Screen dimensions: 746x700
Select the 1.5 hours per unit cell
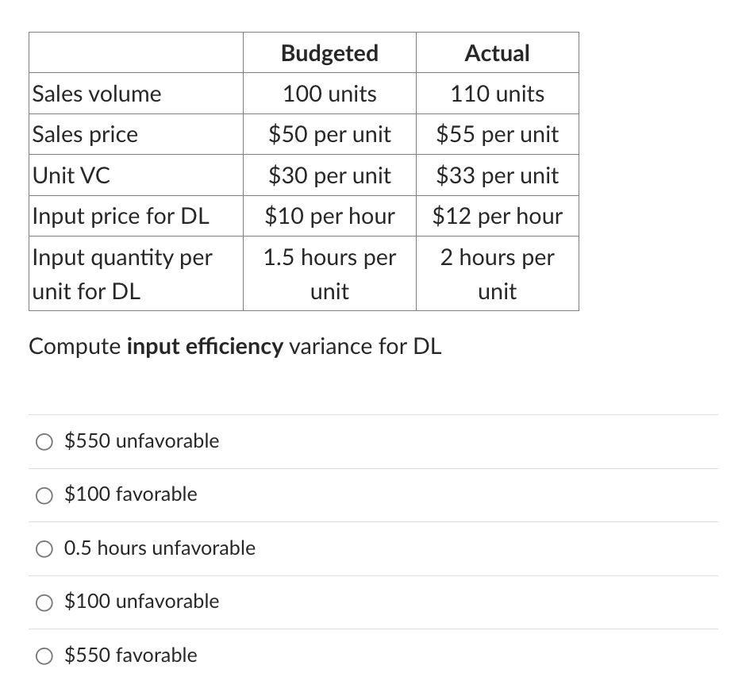(329, 273)
